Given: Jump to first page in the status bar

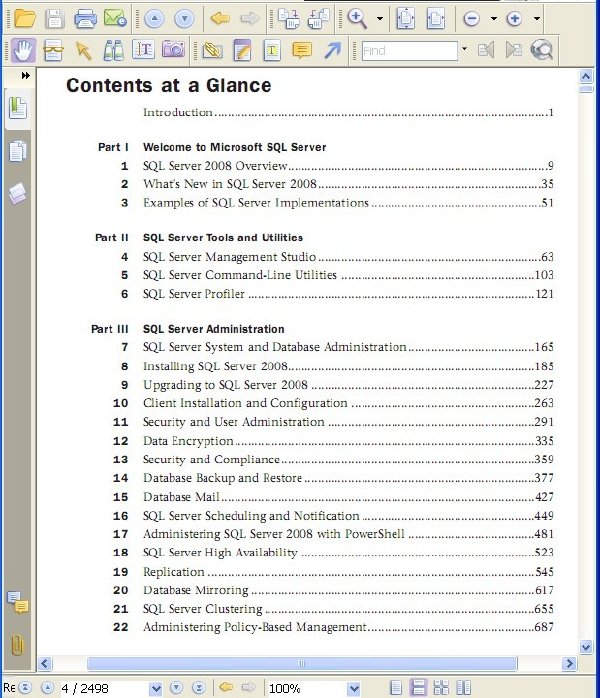Looking at the screenshot, I should (x=25, y=688).
